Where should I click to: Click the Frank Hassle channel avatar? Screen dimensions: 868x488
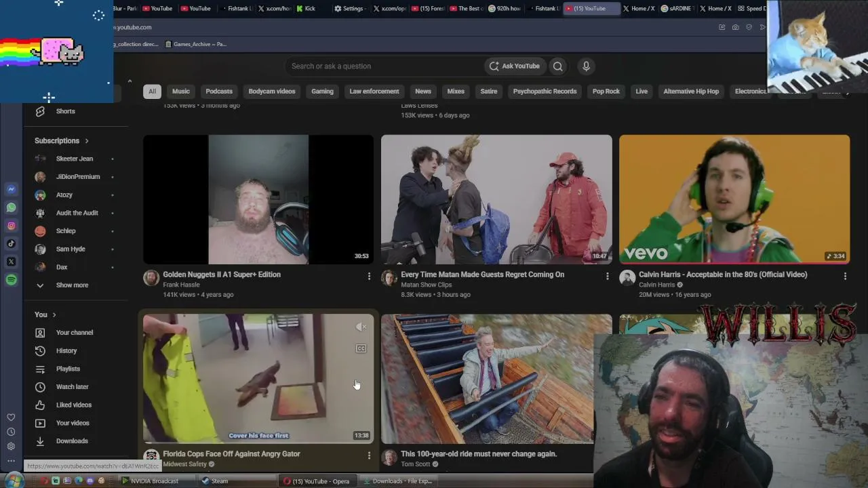point(151,278)
